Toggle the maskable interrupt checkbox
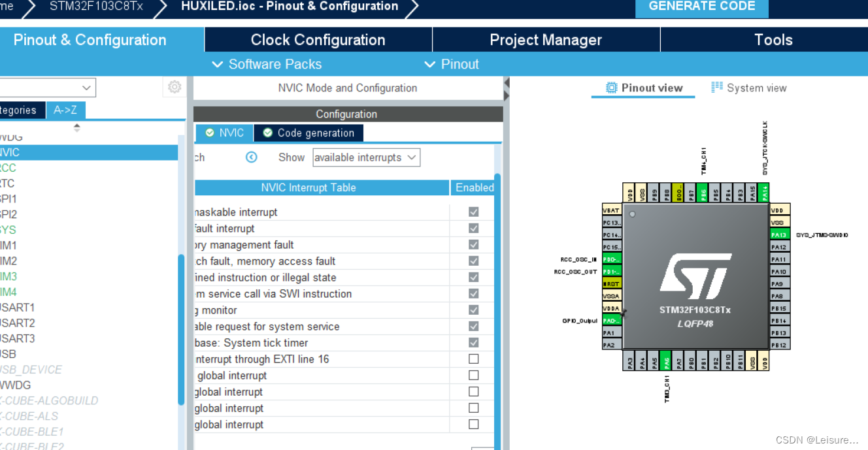Screen dimensions: 868x450 473,212
